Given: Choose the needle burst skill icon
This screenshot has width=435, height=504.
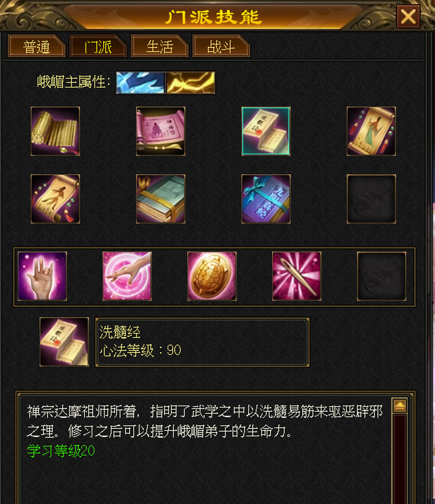Looking at the screenshot, I should click(297, 276).
